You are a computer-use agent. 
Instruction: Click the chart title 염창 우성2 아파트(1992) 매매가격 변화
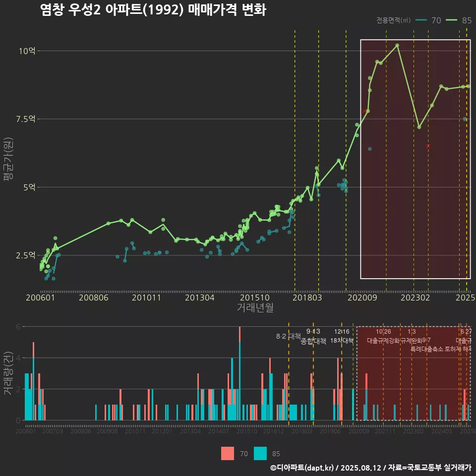(153, 9)
